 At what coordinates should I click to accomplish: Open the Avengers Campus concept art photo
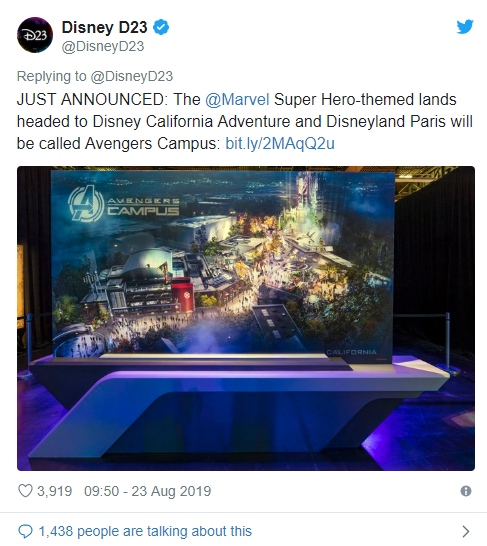pyautogui.click(x=246, y=318)
